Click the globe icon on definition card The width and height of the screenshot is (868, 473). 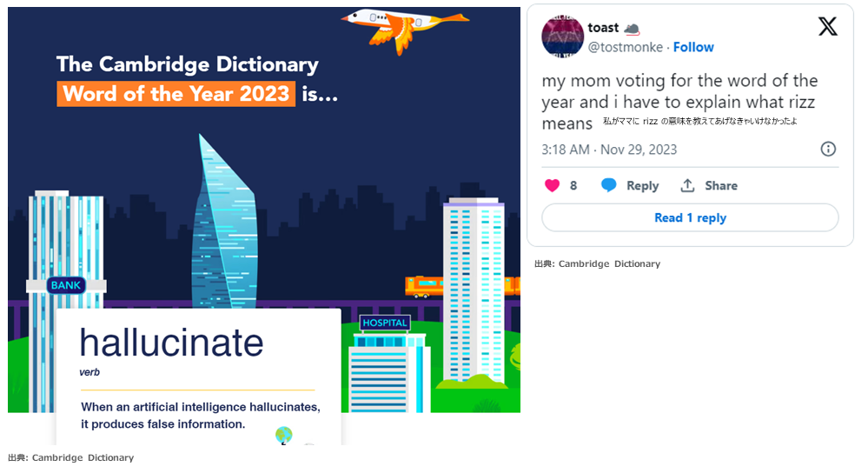284,436
